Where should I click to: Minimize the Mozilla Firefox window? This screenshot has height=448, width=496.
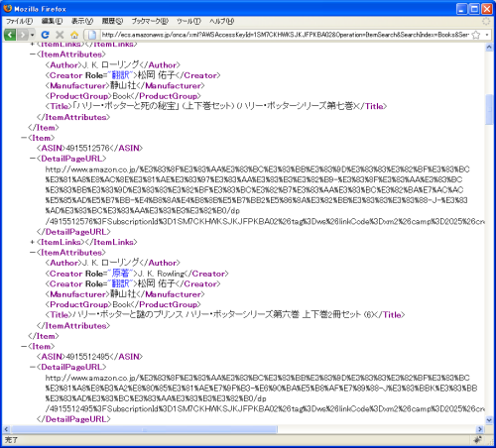462,9
